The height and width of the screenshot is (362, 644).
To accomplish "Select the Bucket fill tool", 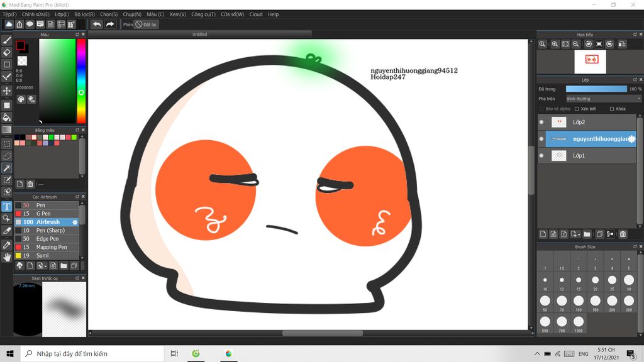I will click(x=6, y=118).
